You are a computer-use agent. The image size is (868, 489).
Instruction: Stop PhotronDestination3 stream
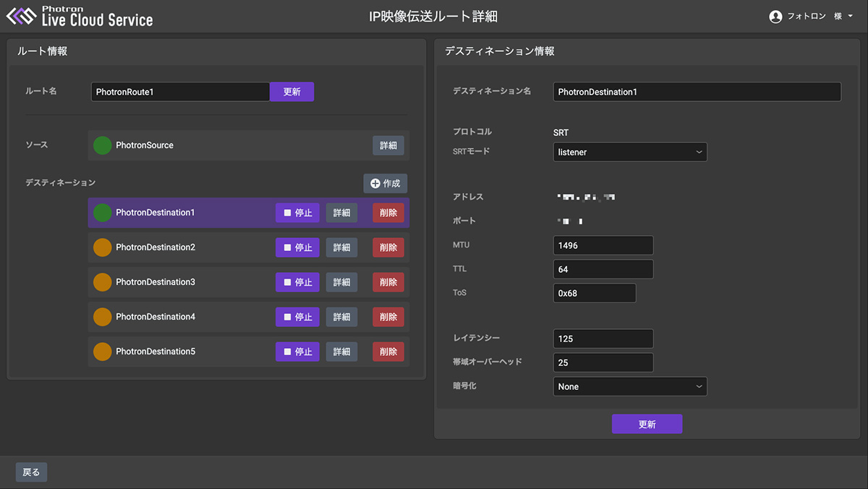tap(297, 282)
